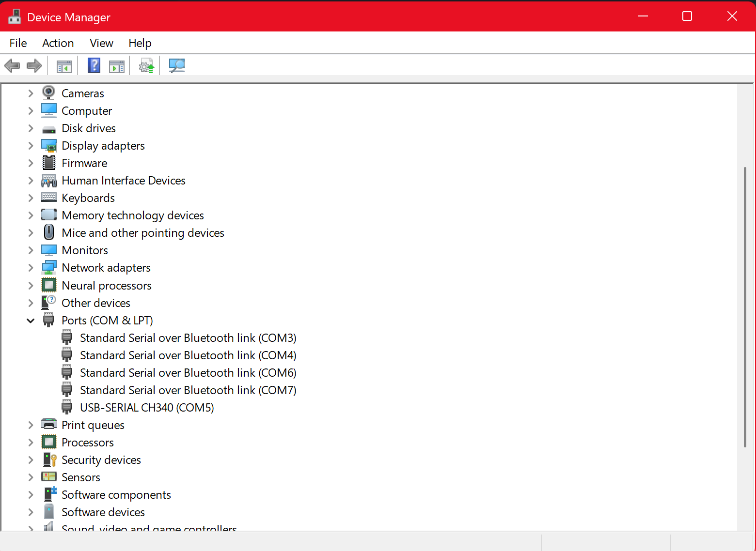Open Help via the blue question mark icon
Viewport: 756px width, 551px height.
click(x=94, y=65)
